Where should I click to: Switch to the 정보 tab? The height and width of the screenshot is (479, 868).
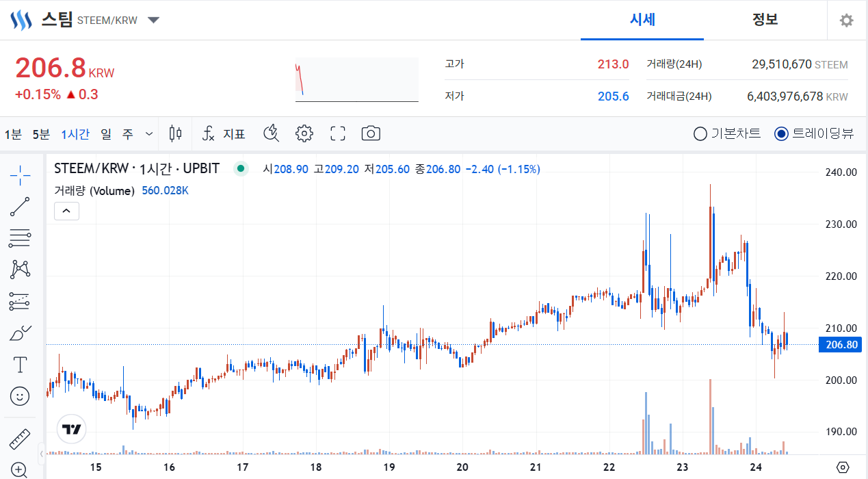coord(765,20)
